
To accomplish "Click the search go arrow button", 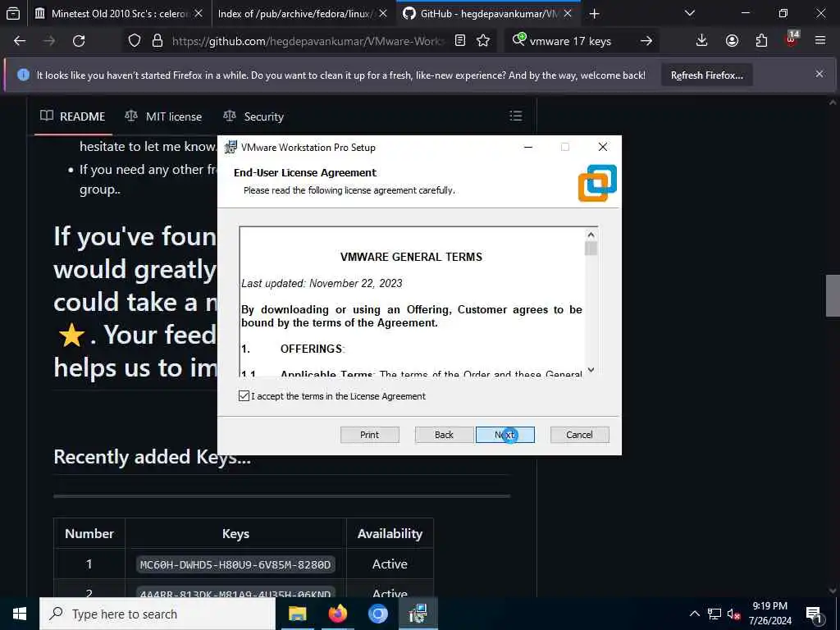I will click(646, 41).
